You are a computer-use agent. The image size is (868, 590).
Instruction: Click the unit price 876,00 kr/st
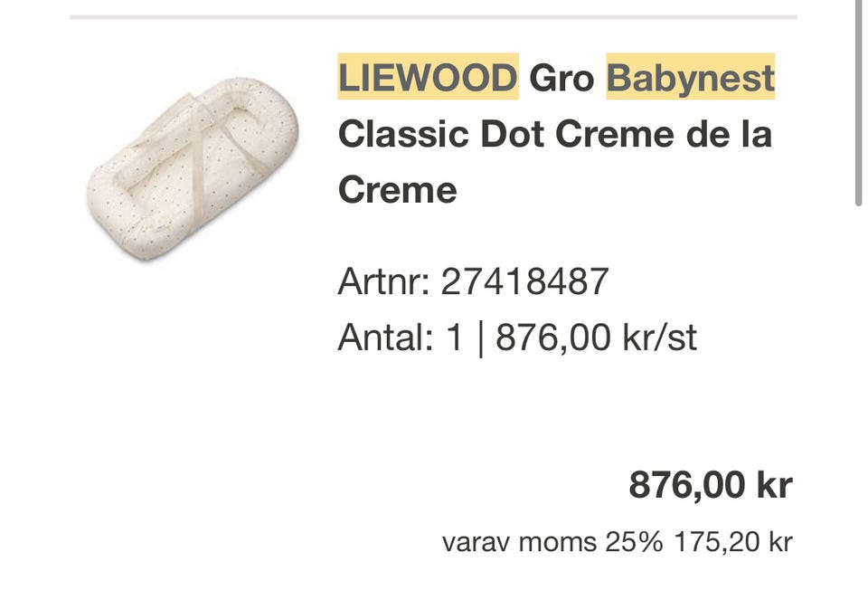click(x=597, y=338)
